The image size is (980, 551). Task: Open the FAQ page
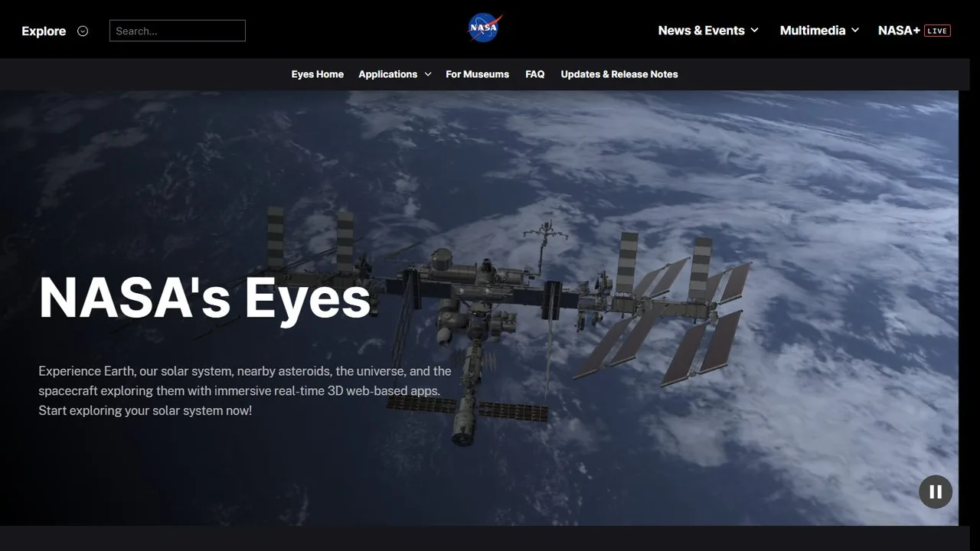(x=535, y=74)
